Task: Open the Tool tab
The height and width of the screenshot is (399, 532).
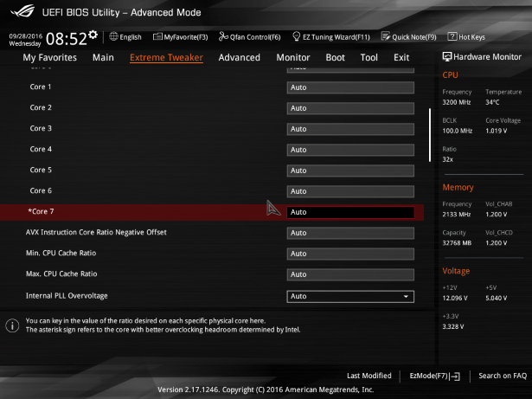Action: pyautogui.click(x=369, y=57)
